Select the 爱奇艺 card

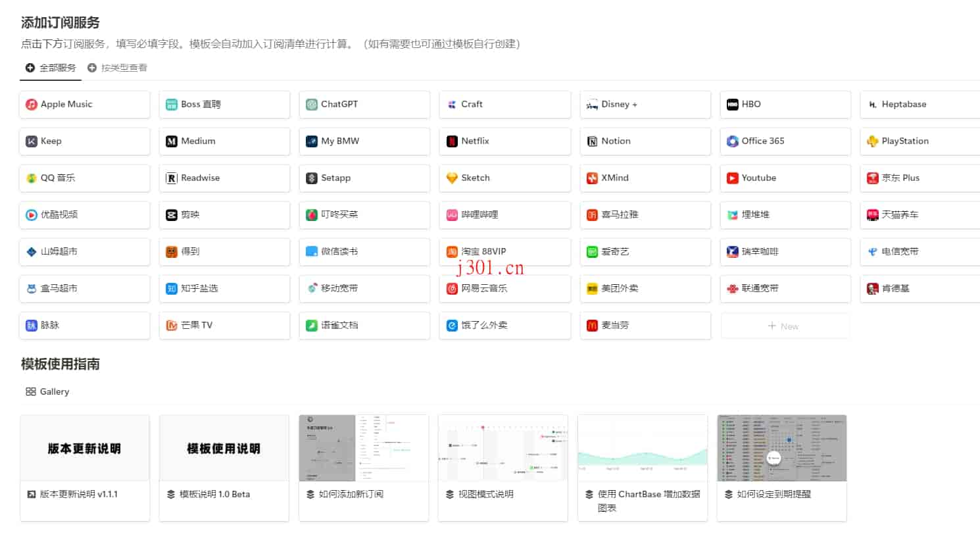click(x=645, y=252)
